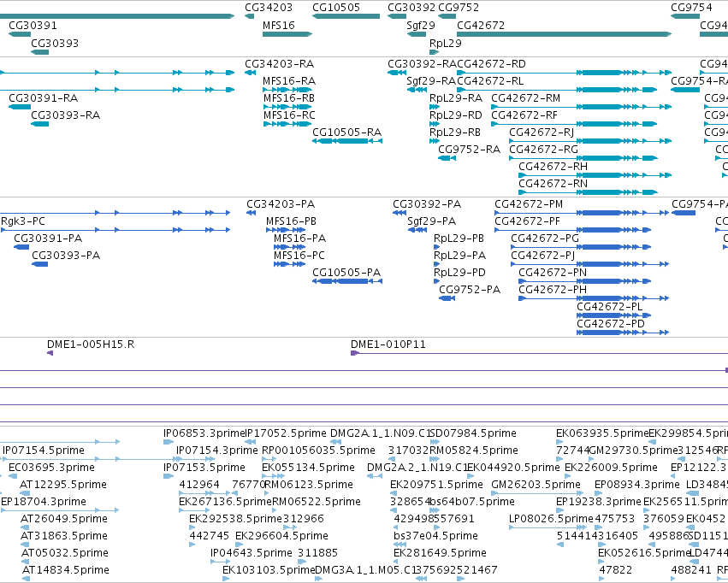Click EST AT14834.5prime label
The image size is (728, 583).
coord(66,570)
